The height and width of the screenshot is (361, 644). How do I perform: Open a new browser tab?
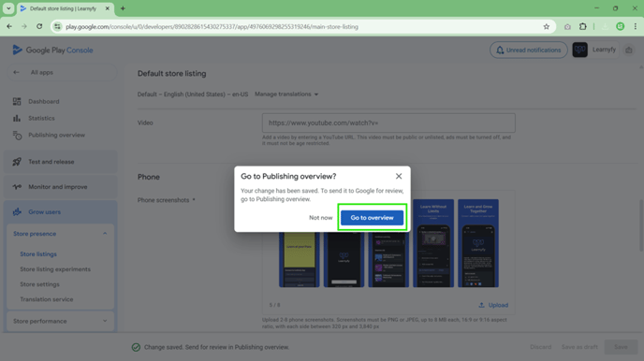click(123, 8)
